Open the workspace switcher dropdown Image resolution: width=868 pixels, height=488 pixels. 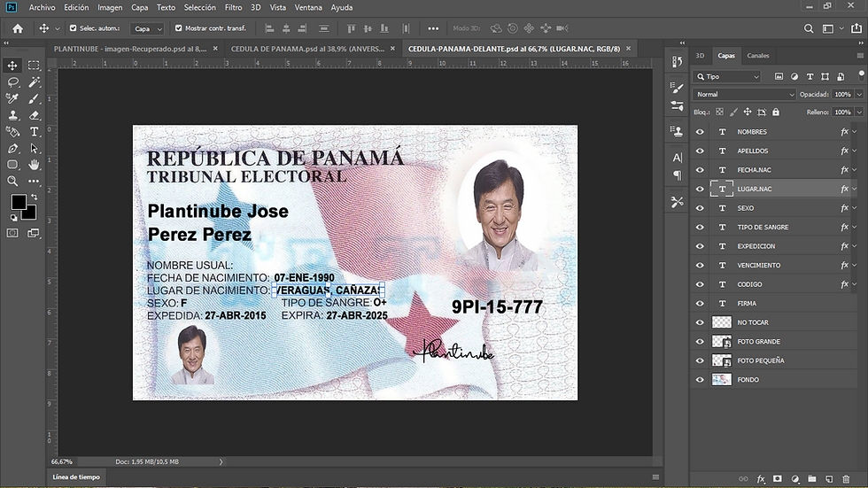coord(832,28)
